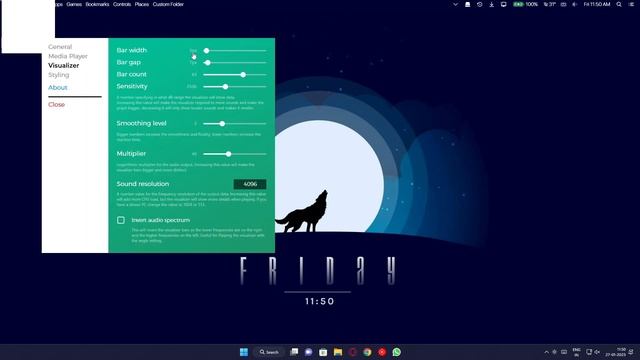Viewport: 640px width, 360px height.
Task: Click the Bar width slider handle
Action: tap(207, 51)
